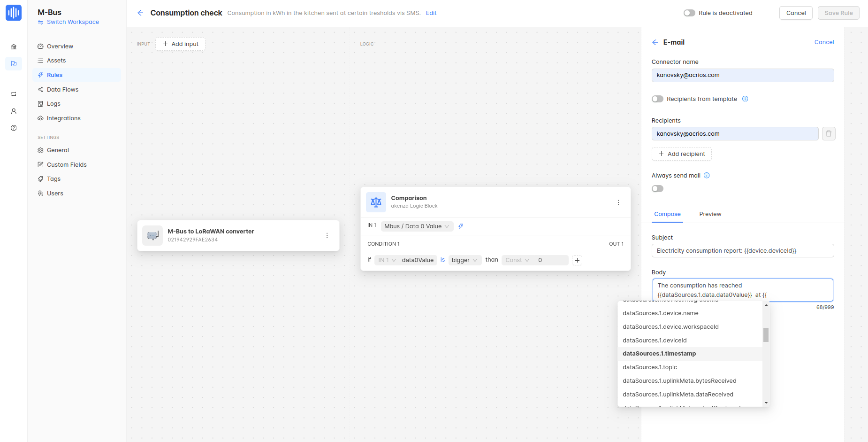Enable Recipients from template toggle
868x442 pixels.
(x=657, y=99)
